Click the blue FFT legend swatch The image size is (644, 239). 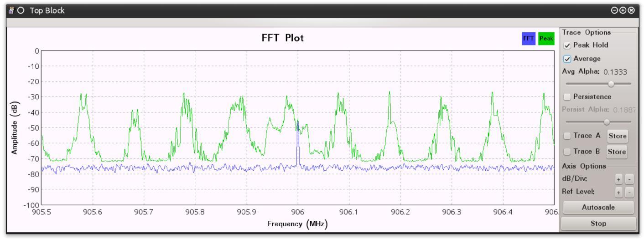529,39
